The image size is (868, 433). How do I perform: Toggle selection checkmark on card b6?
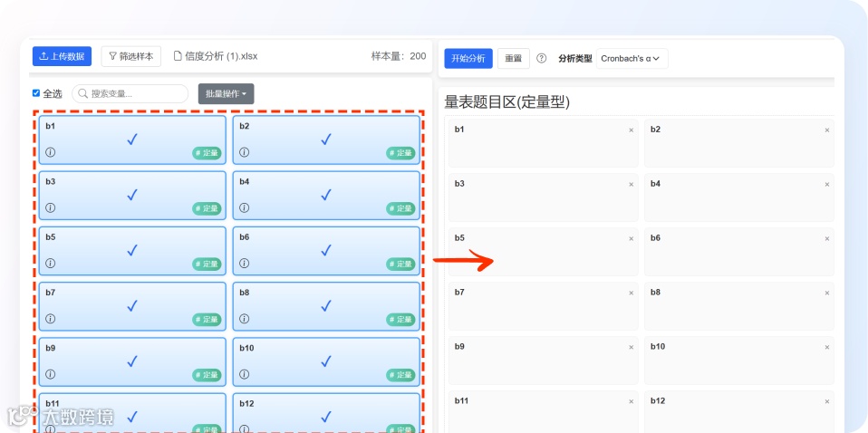tap(326, 250)
